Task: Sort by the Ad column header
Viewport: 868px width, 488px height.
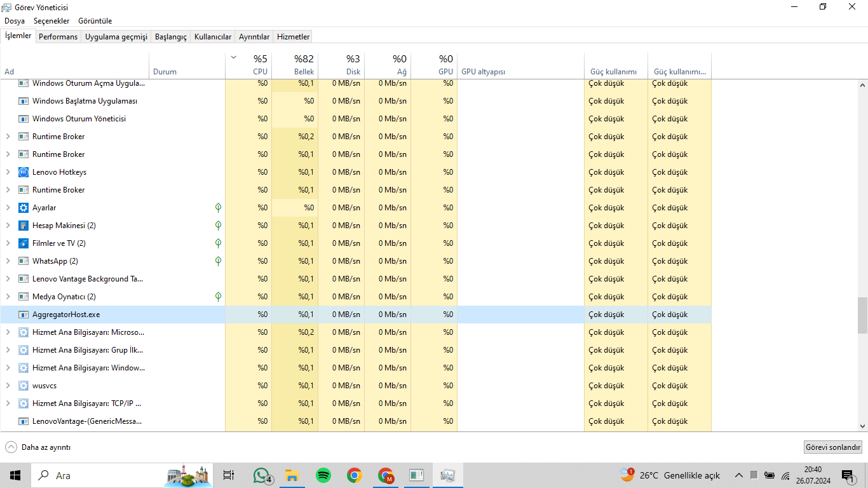Action: point(75,65)
